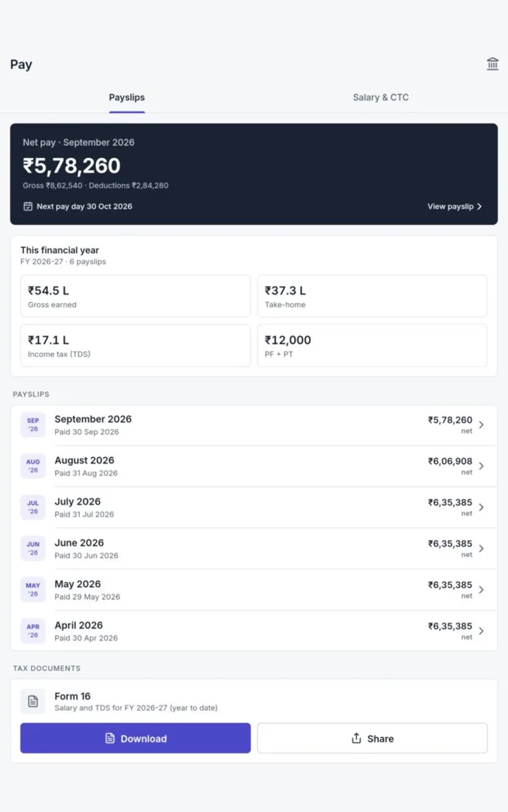Click Paid 31 Aug 2026 text
508x812 pixels.
[86, 473]
